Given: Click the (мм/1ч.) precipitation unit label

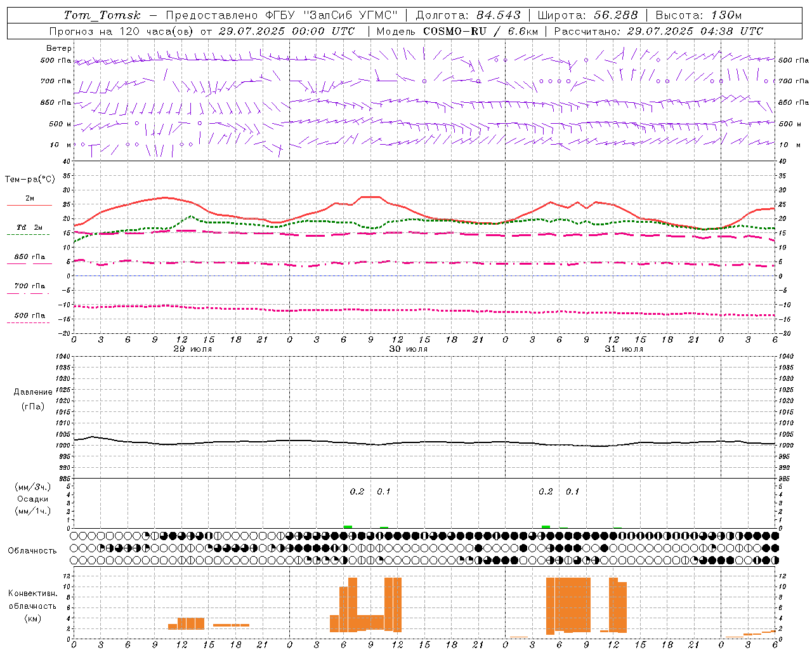Looking at the screenshot, I should pos(33,511).
